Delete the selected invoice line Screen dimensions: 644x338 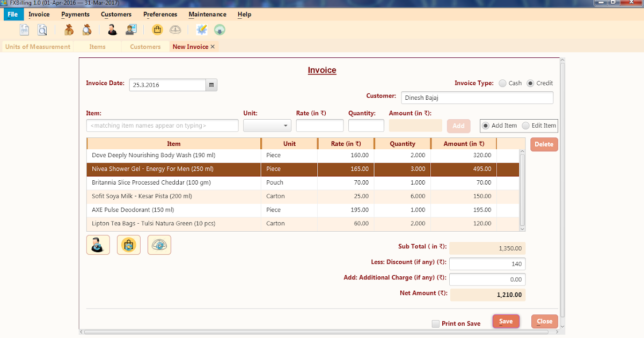(544, 144)
